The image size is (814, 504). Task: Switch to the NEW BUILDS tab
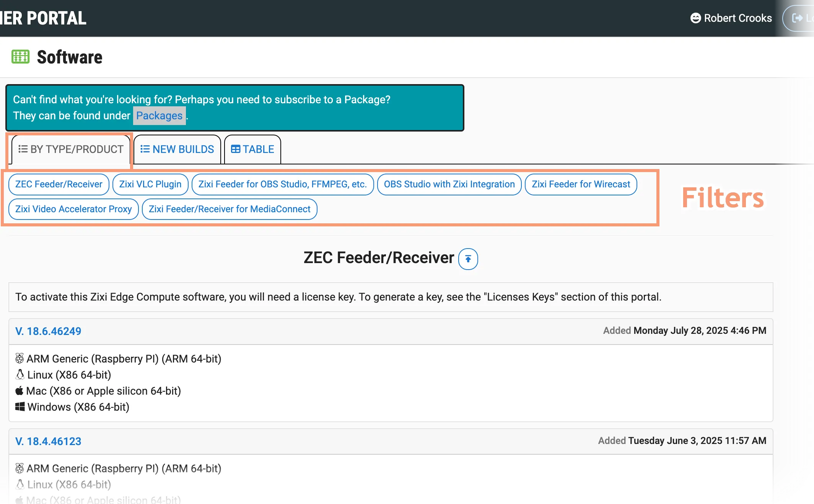tap(177, 149)
